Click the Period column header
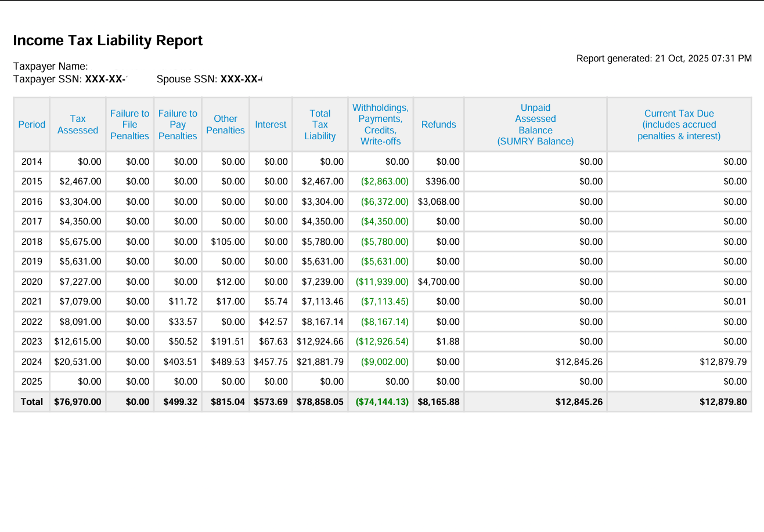764x532 pixels. click(31, 124)
